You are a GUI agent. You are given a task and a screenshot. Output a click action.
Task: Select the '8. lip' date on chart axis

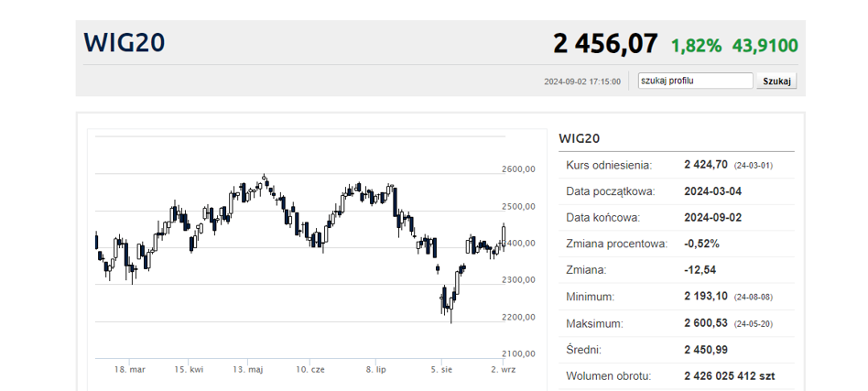click(x=377, y=369)
